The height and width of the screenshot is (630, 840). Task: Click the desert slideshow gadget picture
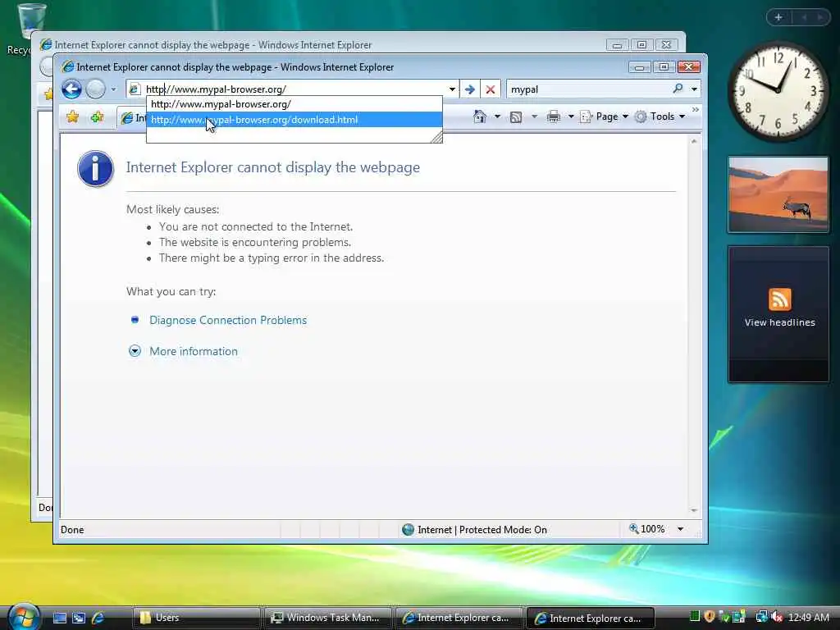point(778,194)
